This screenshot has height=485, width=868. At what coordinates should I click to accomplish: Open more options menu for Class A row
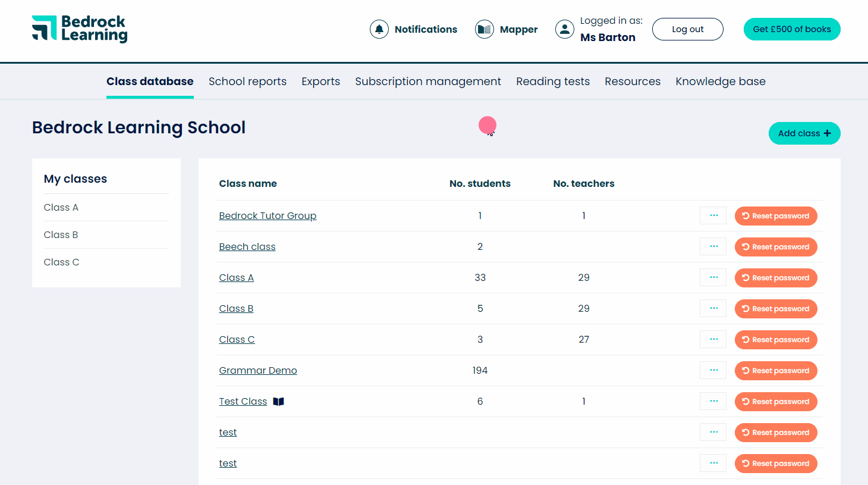tap(713, 277)
